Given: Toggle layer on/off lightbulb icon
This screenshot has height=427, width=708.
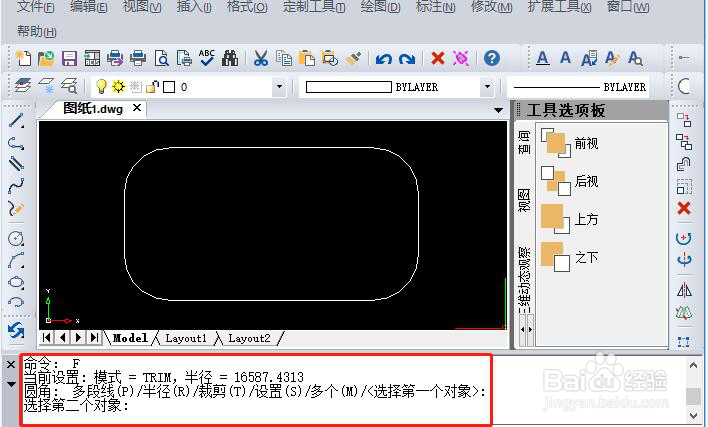Looking at the screenshot, I should click(x=102, y=86).
